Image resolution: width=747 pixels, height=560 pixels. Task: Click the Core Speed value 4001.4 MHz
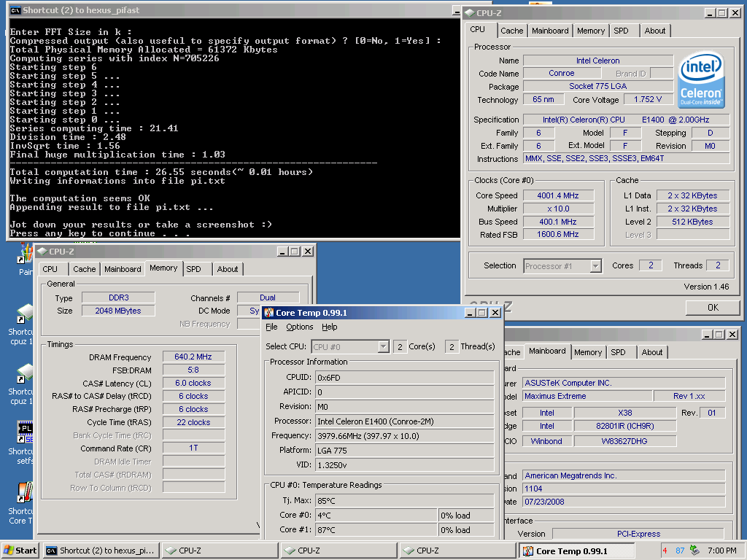558,195
